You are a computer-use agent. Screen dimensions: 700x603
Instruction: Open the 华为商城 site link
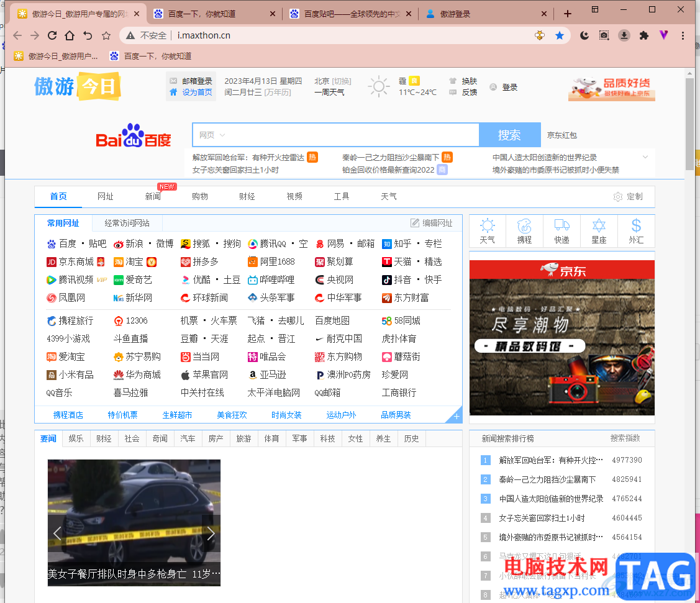coord(143,375)
